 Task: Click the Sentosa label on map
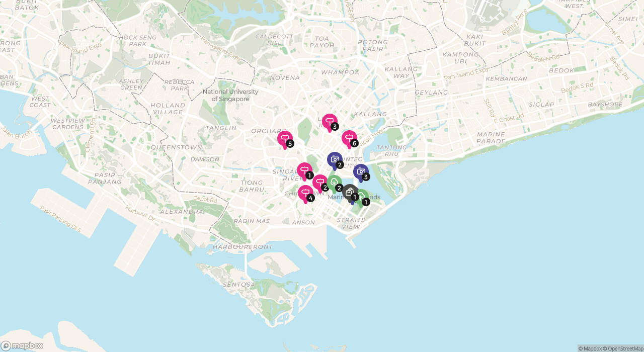tap(239, 285)
